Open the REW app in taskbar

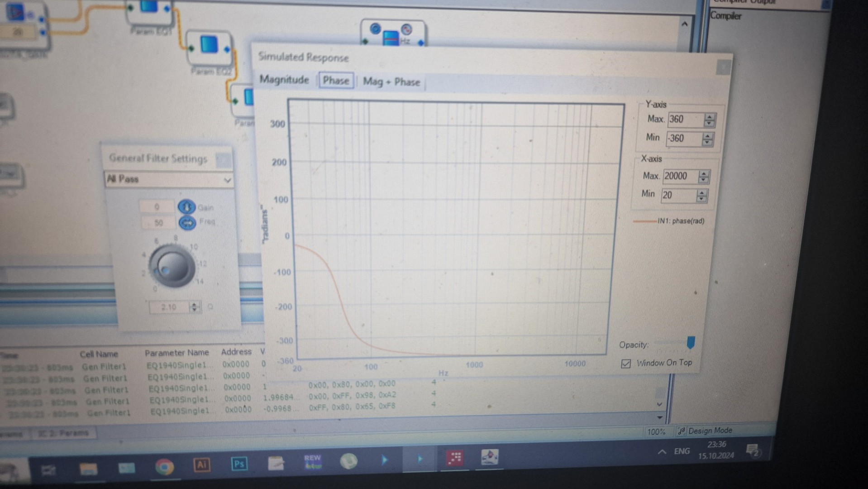312,461
